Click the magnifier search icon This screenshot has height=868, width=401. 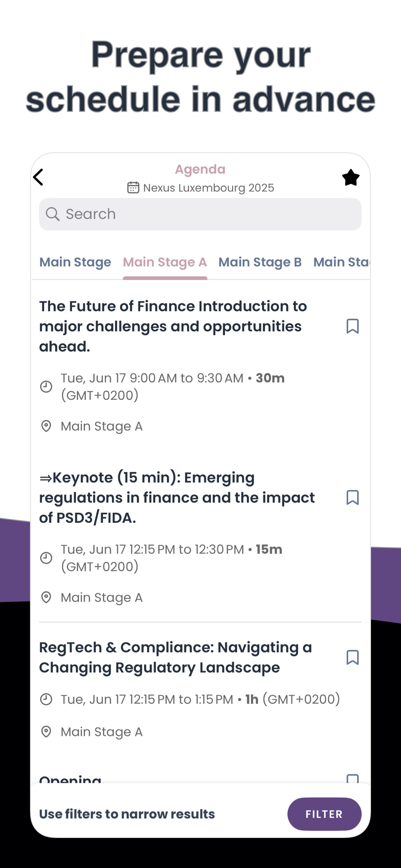53,214
